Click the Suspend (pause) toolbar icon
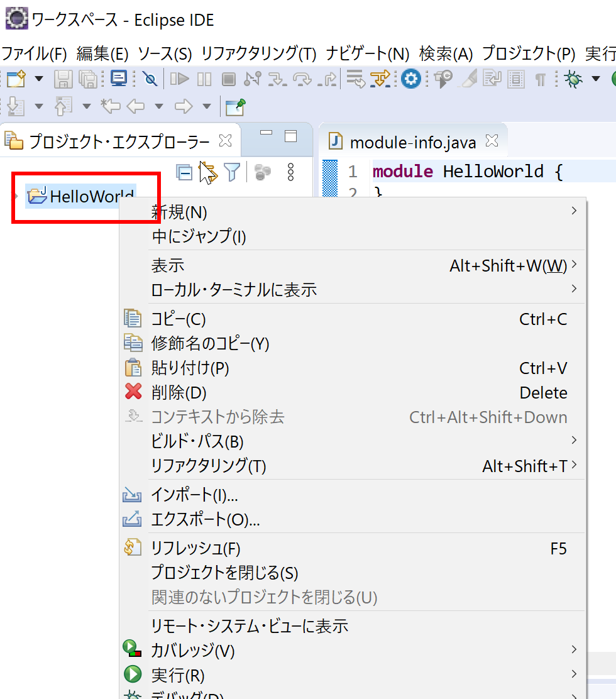Viewport: 616px width, 699px height. pyautogui.click(x=204, y=79)
